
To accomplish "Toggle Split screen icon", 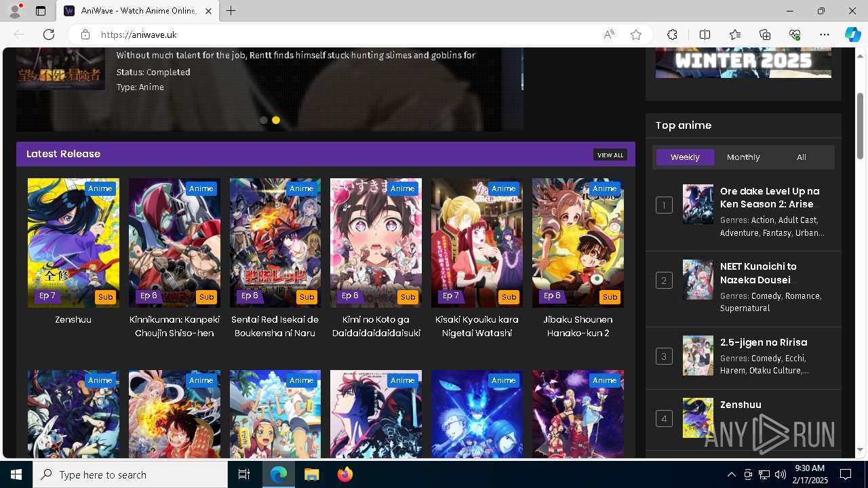I will point(705,35).
